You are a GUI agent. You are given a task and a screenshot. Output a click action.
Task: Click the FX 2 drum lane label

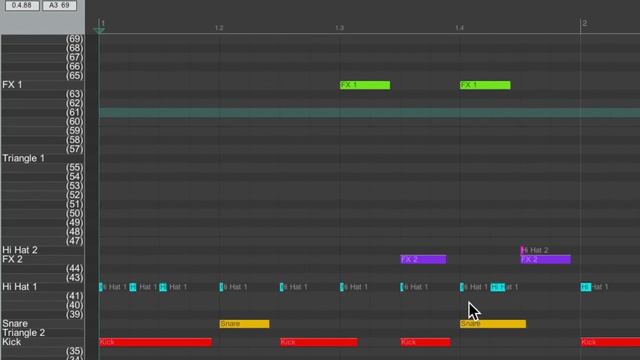coord(13,259)
